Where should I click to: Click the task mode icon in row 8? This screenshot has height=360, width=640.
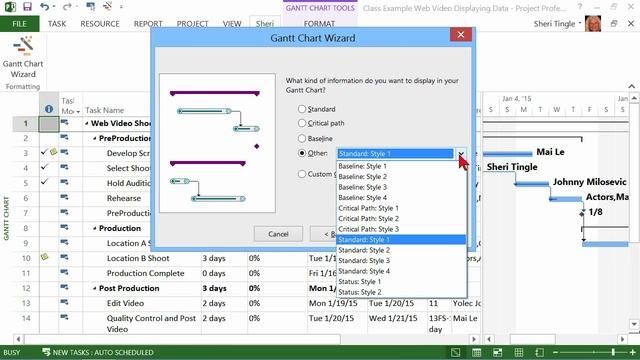(64, 227)
